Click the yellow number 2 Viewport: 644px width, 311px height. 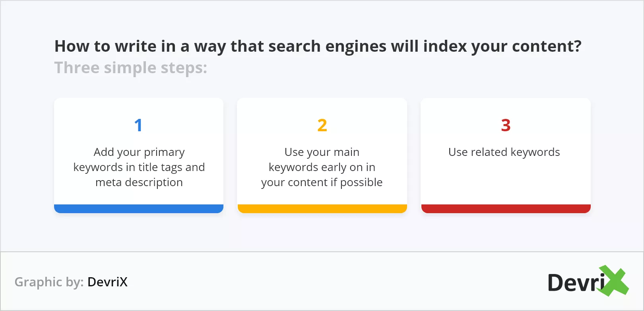(322, 125)
